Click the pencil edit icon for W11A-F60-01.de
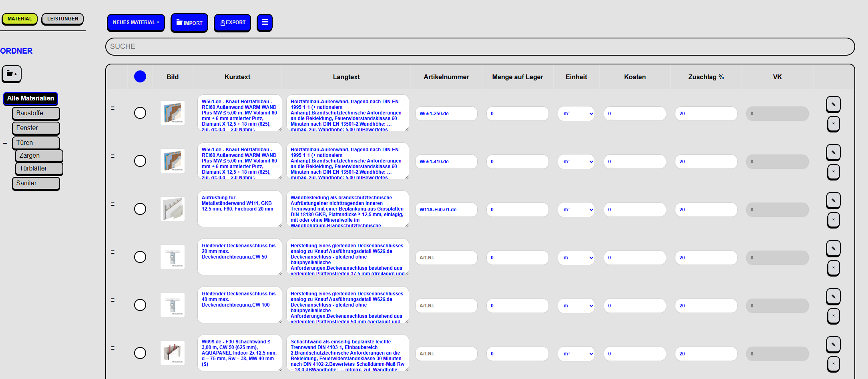 click(833, 201)
